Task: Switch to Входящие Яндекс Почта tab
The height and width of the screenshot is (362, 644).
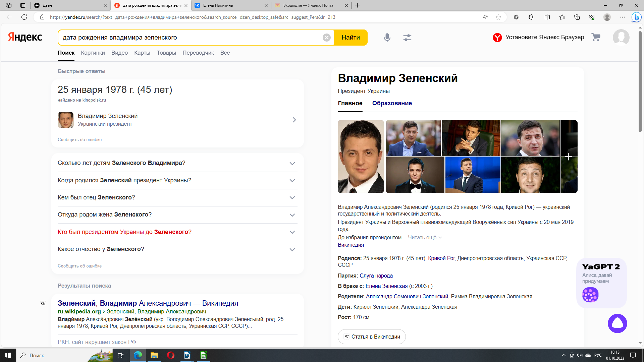Action: click(311, 5)
